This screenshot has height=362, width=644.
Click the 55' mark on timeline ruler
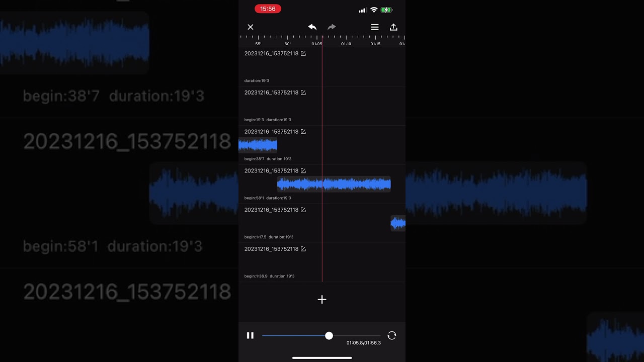[258, 44]
